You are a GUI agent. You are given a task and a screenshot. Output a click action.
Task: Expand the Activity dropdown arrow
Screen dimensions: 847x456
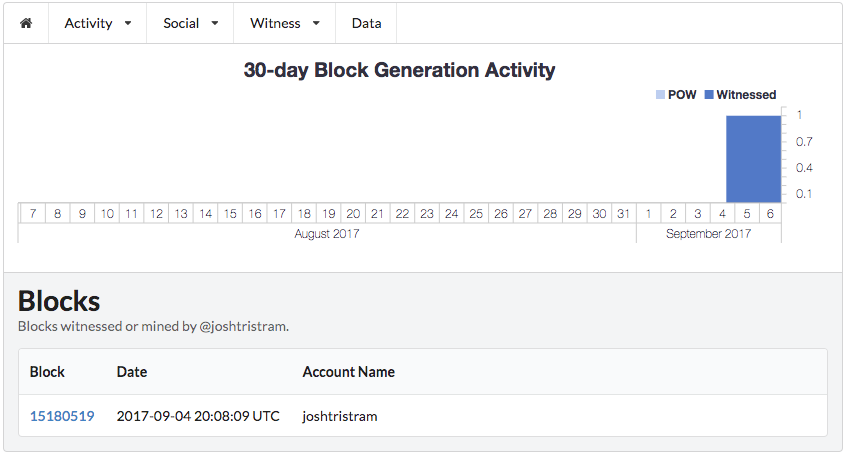[x=128, y=23]
